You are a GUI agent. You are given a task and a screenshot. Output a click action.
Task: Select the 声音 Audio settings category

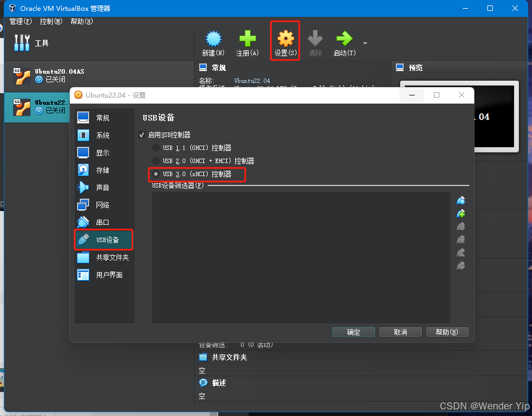tap(104, 188)
